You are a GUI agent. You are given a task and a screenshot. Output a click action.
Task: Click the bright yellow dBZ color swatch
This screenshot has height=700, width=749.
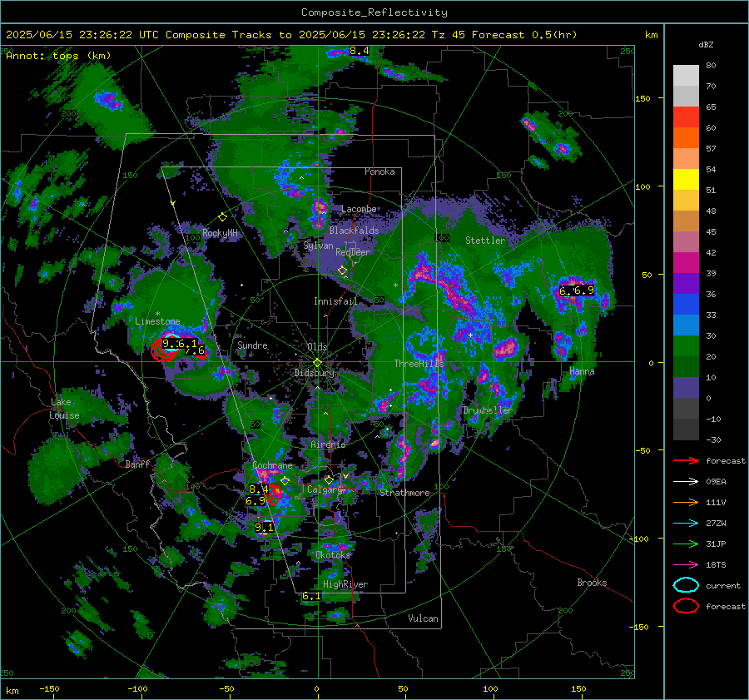pyautogui.click(x=686, y=179)
